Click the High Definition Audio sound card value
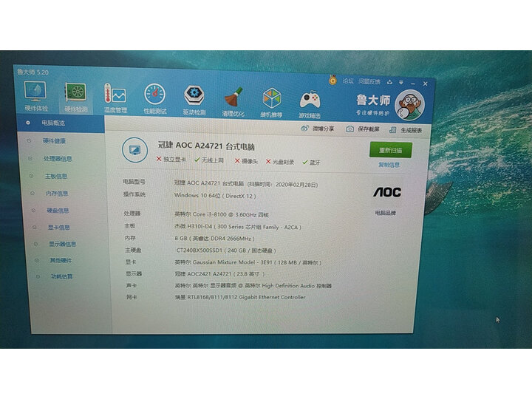This screenshot has height=399, width=532. click(x=253, y=286)
